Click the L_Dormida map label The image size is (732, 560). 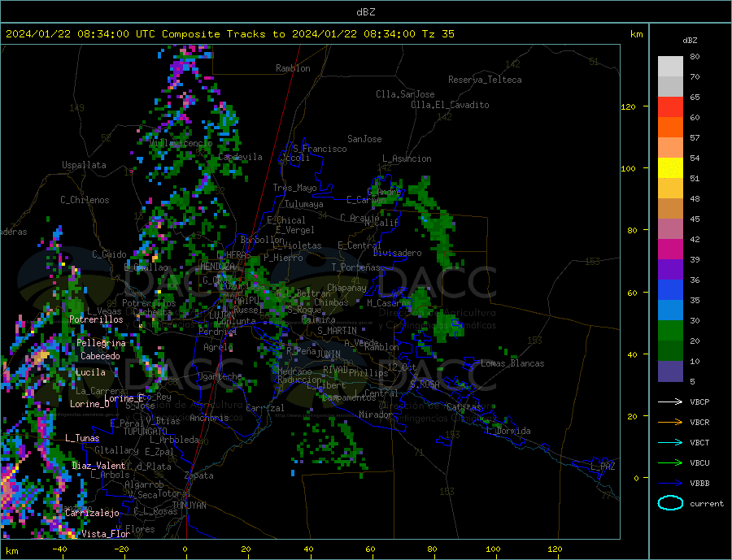(508, 432)
